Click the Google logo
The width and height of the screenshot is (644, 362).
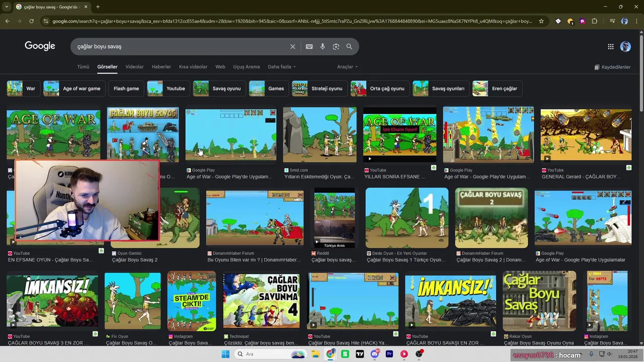click(x=40, y=46)
